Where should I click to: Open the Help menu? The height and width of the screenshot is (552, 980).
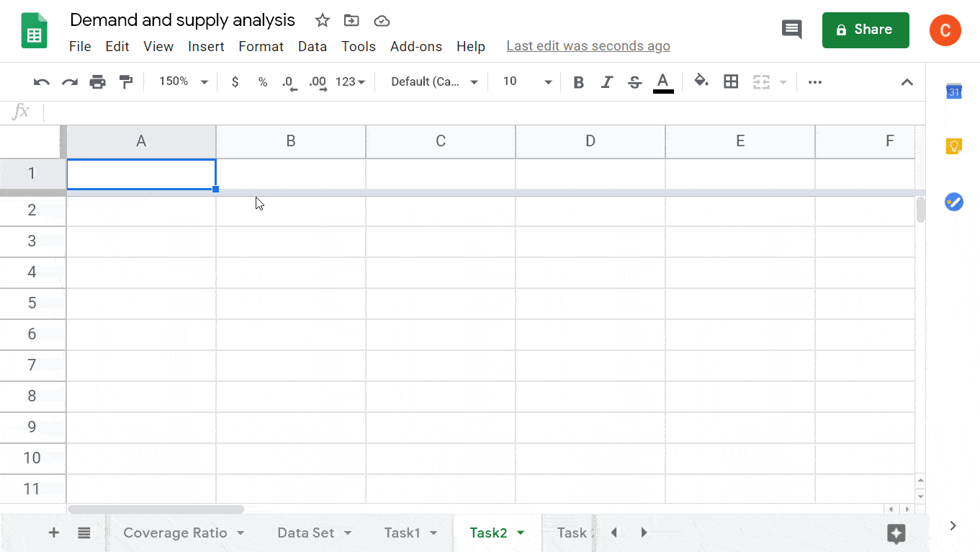[x=471, y=46]
